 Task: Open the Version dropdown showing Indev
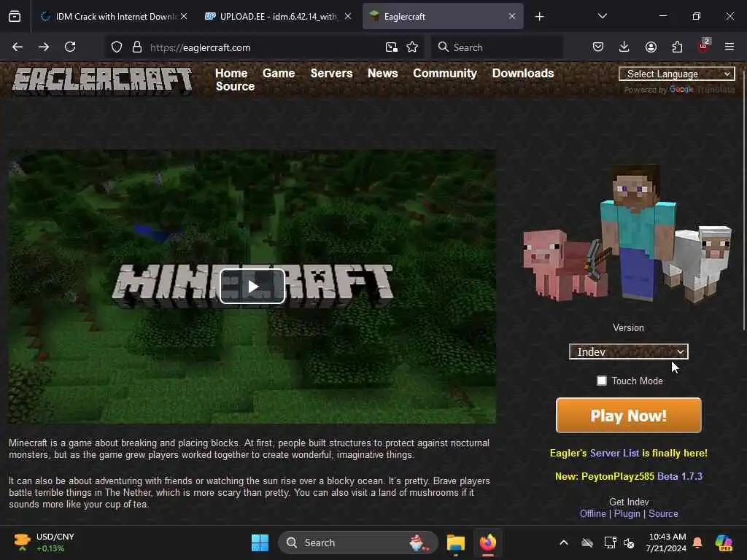[628, 351]
